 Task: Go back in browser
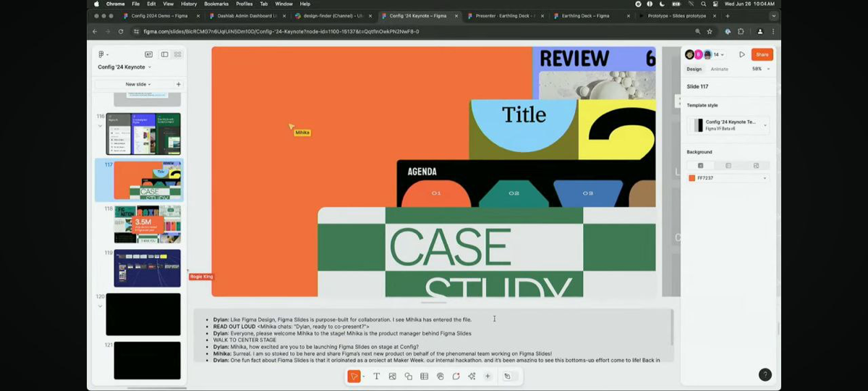95,32
